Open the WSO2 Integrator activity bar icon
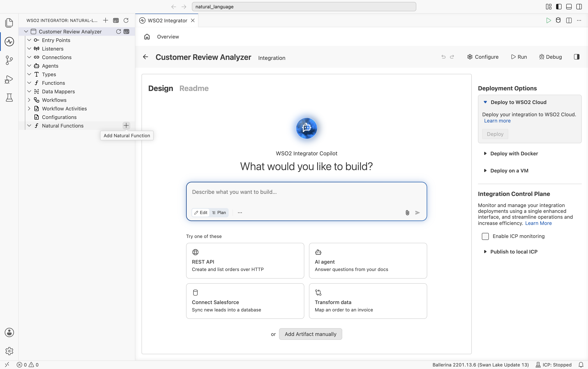Viewport: 588px width, 369px height. 9,41
